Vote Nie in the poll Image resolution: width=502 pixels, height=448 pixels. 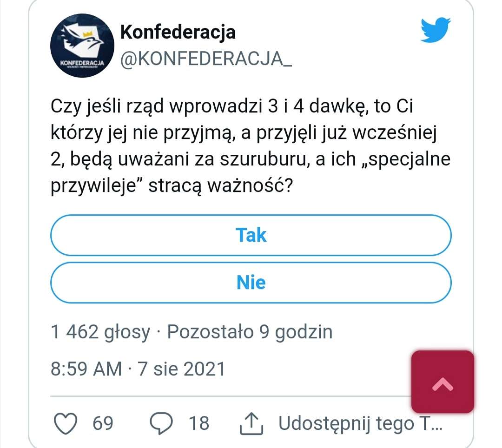[x=251, y=283]
